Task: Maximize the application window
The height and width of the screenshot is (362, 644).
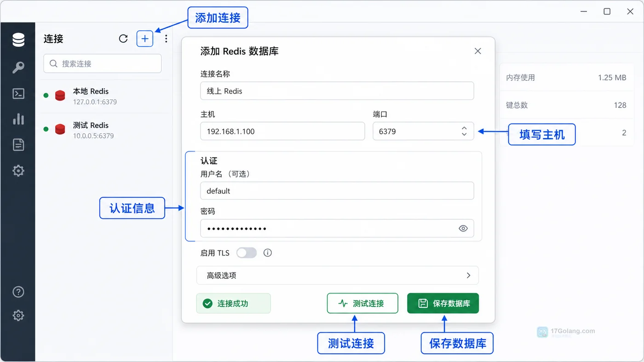Action: (x=607, y=11)
